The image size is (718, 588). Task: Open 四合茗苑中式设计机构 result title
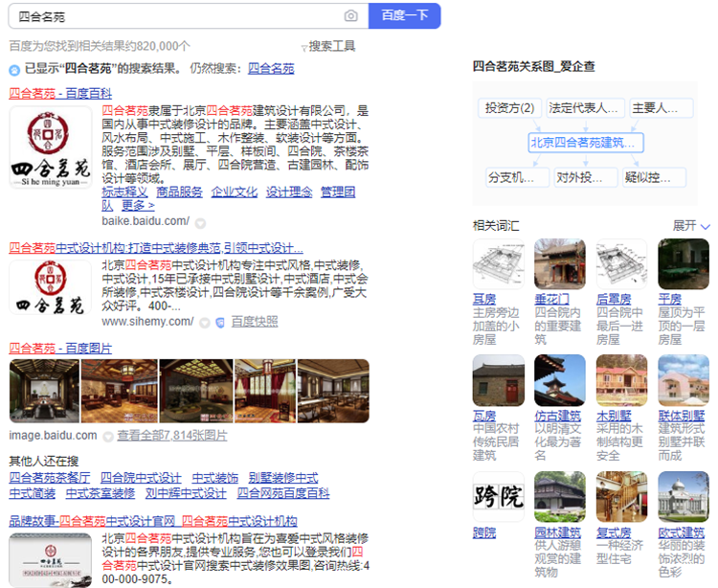tap(156, 248)
